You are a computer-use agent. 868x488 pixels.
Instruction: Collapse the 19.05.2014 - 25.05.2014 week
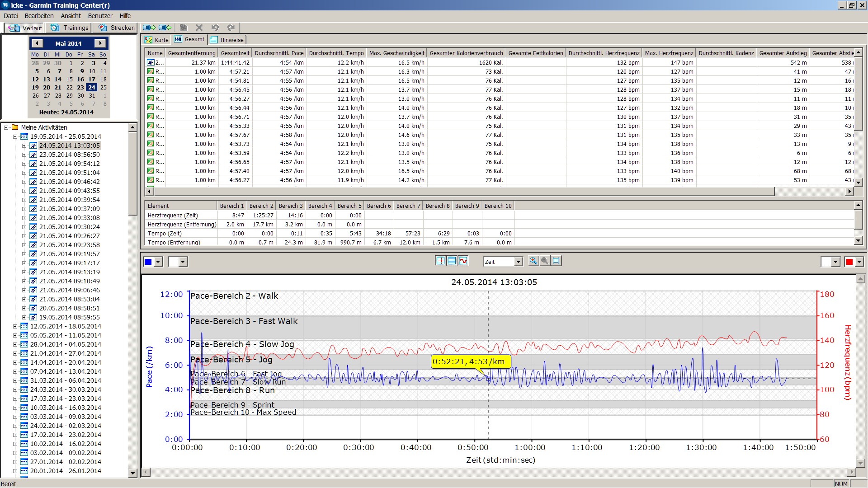(15, 136)
